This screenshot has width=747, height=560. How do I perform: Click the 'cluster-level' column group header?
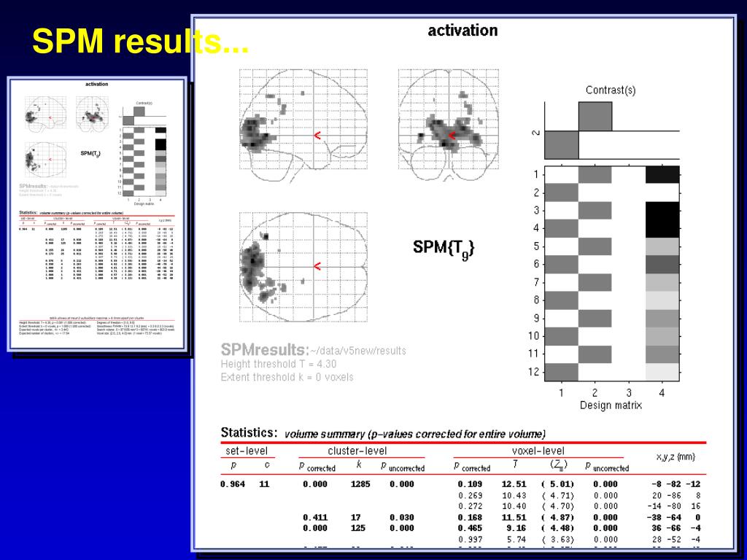(x=357, y=451)
